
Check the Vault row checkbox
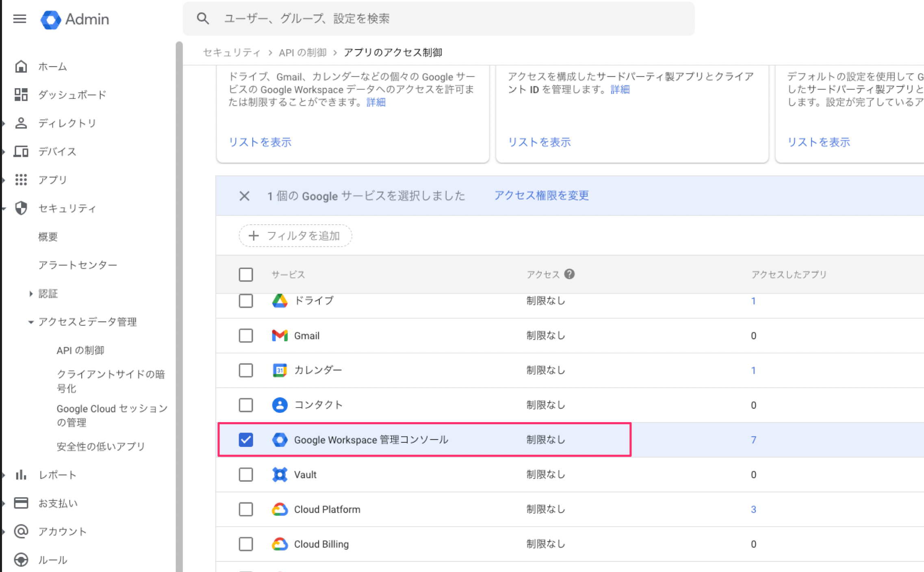[246, 474]
